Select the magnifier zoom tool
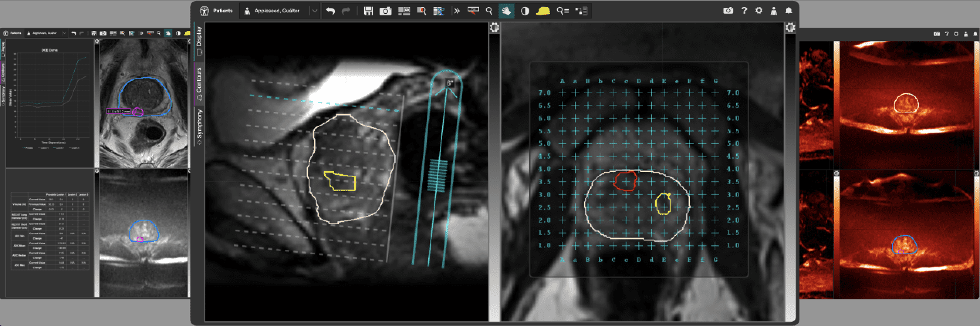This screenshot has height=326, width=980. coord(489,11)
